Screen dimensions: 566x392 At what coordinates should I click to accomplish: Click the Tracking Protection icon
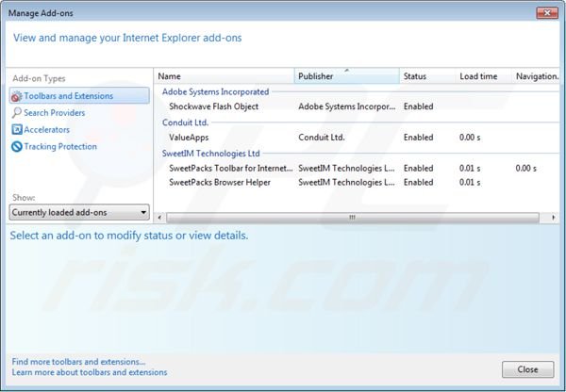tap(17, 146)
